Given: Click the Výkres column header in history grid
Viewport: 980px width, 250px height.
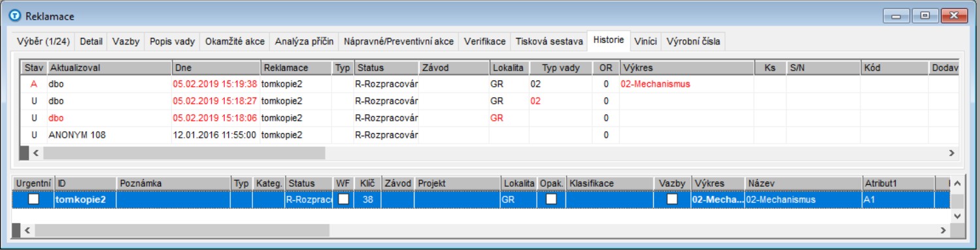Looking at the screenshot, I should (686, 67).
